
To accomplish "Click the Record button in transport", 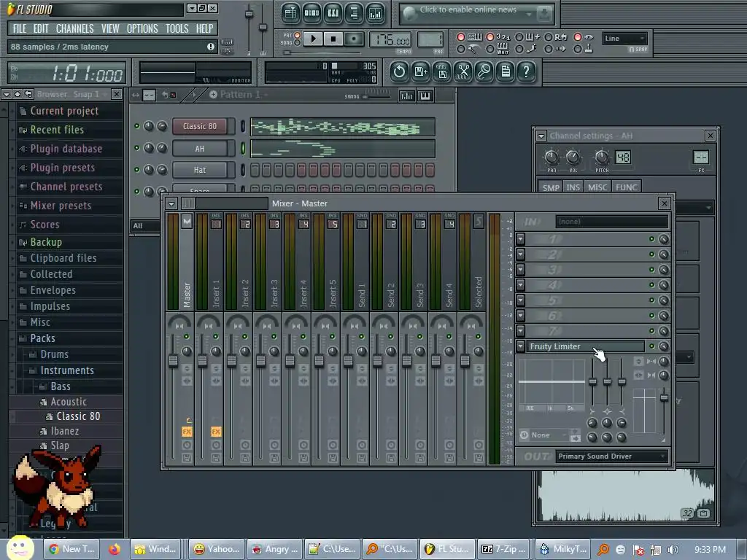I will coord(354,39).
